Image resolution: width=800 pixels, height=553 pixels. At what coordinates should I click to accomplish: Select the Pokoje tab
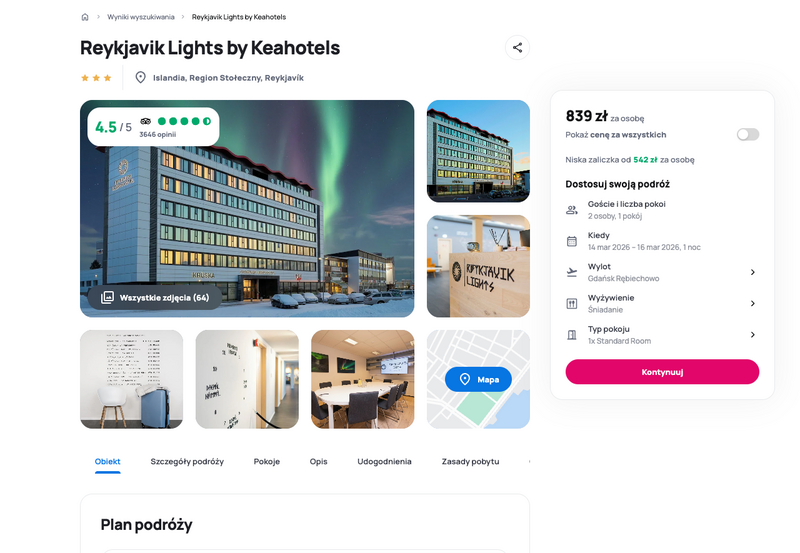(x=267, y=461)
